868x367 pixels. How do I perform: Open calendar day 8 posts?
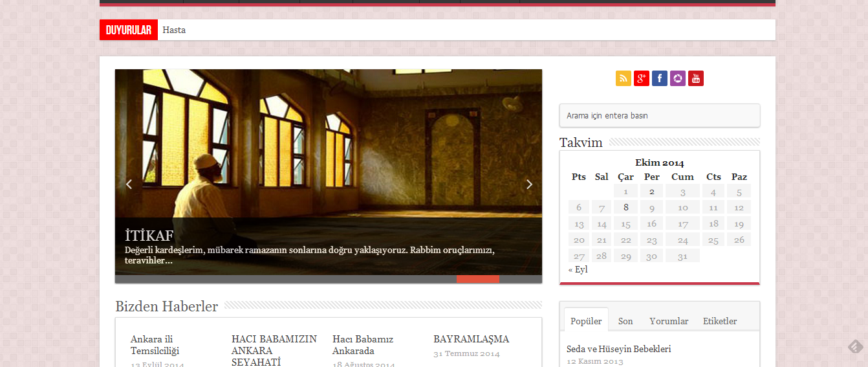pos(626,208)
